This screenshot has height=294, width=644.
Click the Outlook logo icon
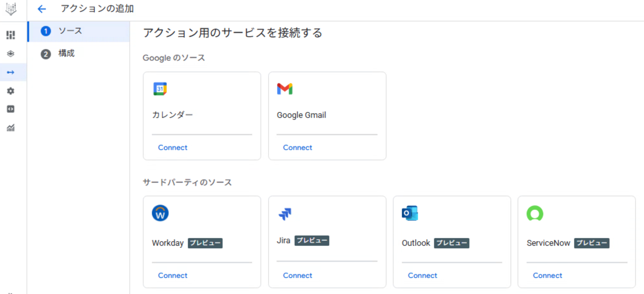tap(410, 213)
